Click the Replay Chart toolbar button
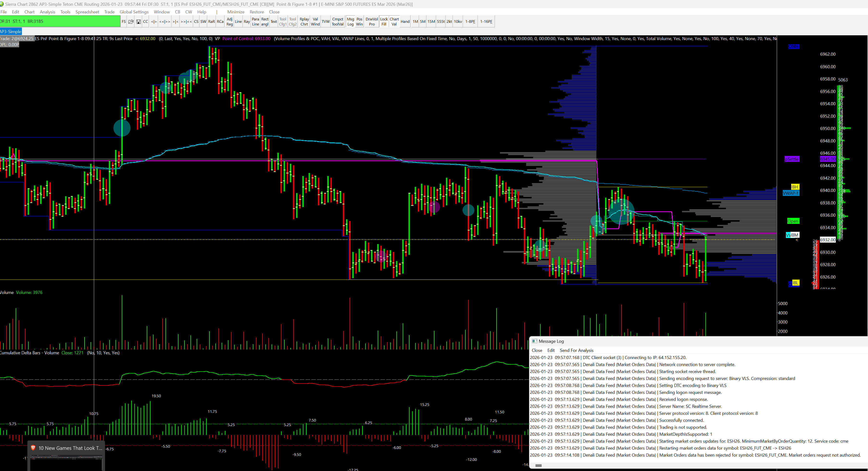This screenshot has height=471, width=868. click(304, 22)
